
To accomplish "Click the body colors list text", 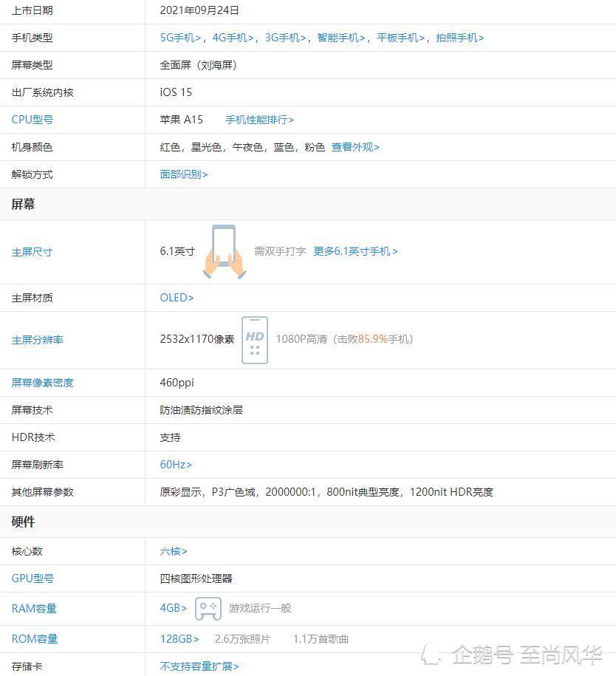I will pyautogui.click(x=243, y=148).
